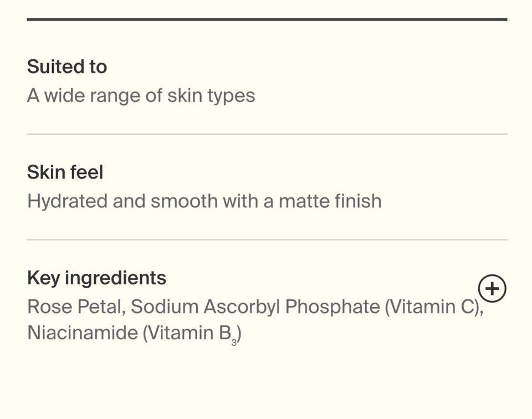Click the thick dark top divider line

(x=267, y=19)
